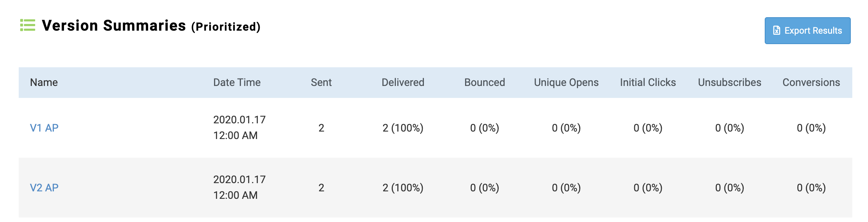The width and height of the screenshot is (868, 222).
Task: Click the V2 AP delivered value 2 (100%)
Action: click(403, 188)
